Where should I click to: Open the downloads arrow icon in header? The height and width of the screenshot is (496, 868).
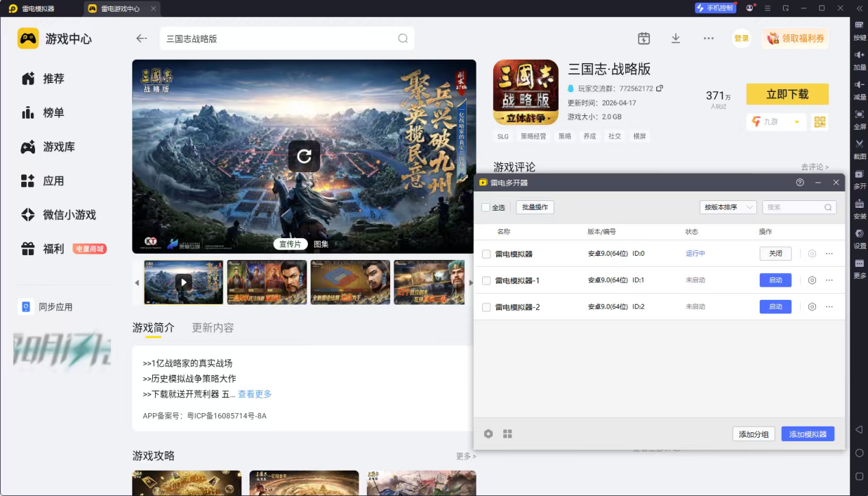675,38
